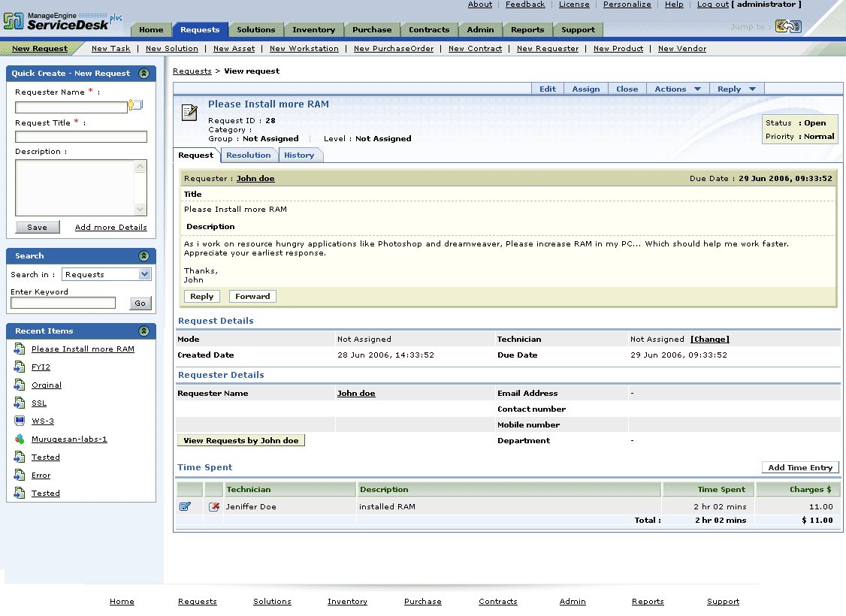Click the Jump to icon in the header

pos(788,27)
